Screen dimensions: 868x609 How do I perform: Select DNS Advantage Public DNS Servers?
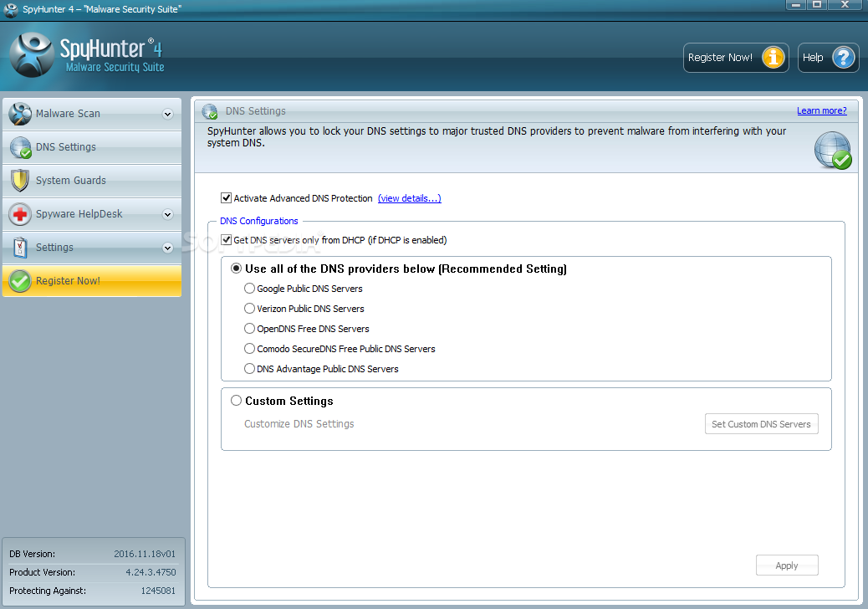[250, 369]
